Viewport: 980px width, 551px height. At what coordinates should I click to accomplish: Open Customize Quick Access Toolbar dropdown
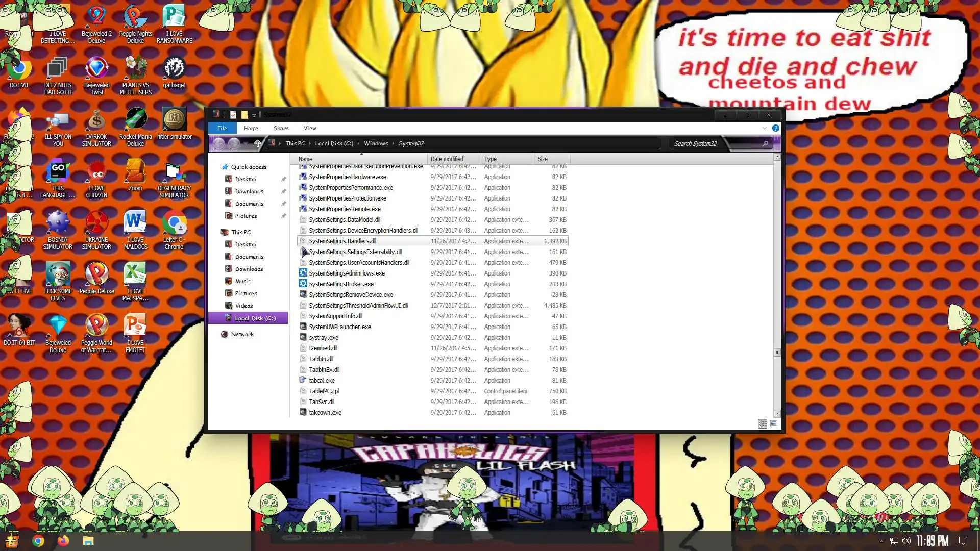click(x=254, y=115)
